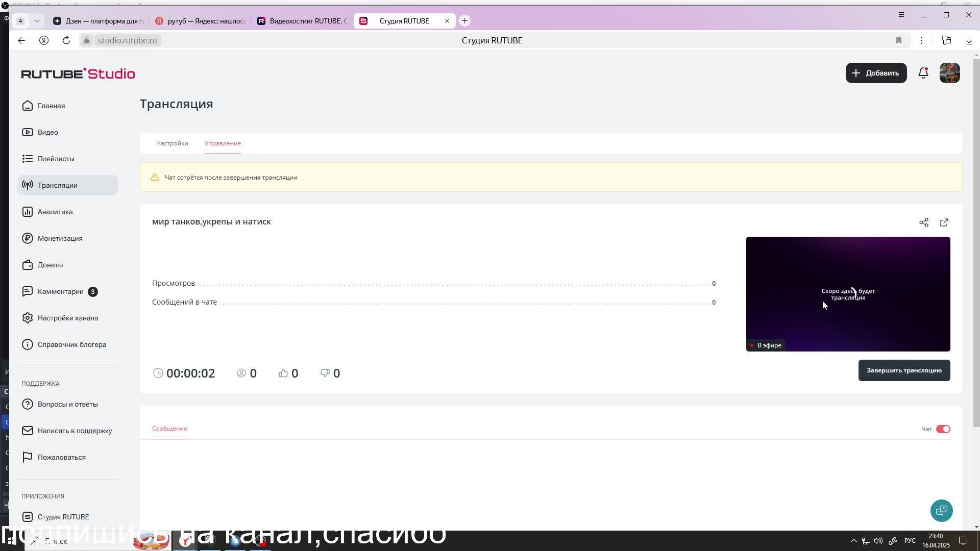980x551 pixels.
Task: Switch to Дзен browser tab
Action: point(99,21)
